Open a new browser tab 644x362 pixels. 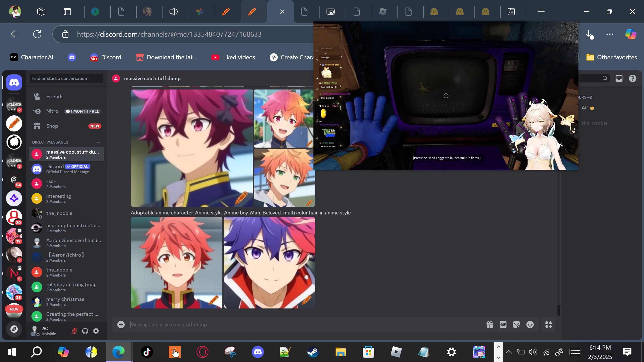pos(541,12)
